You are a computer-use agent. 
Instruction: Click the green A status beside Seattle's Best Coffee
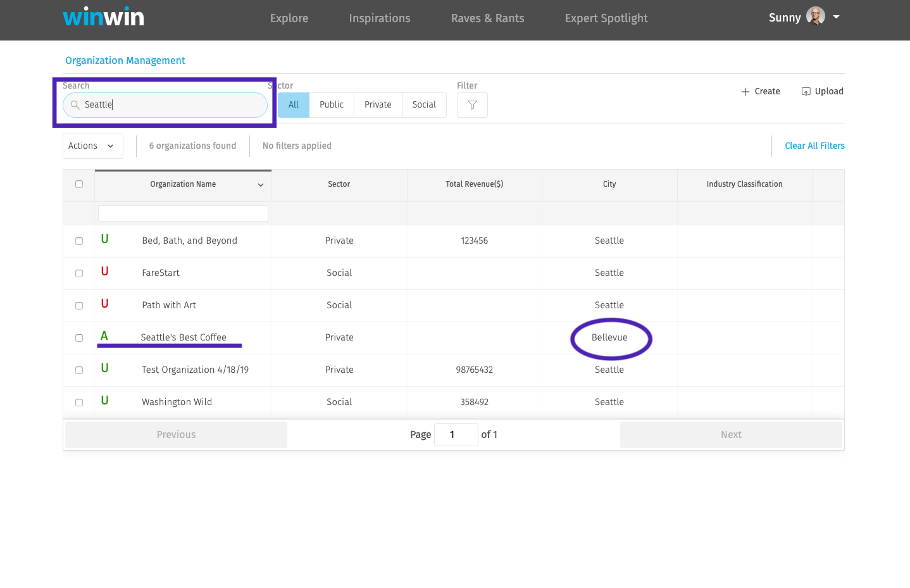coord(104,336)
